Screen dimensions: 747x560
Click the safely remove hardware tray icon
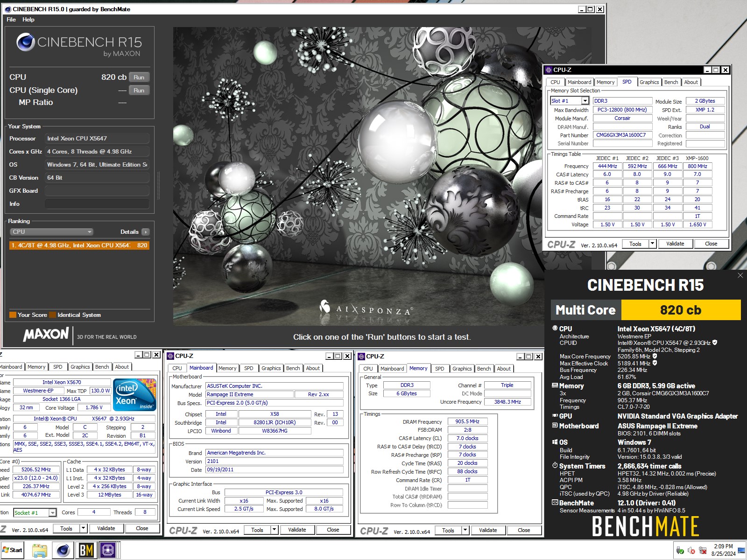(x=680, y=551)
